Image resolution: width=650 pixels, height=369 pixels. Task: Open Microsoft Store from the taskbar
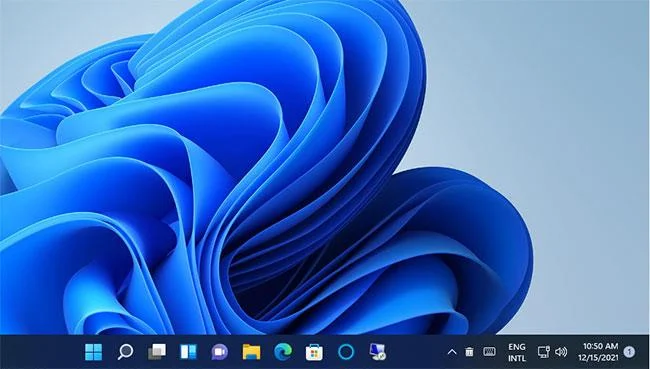[314, 352]
